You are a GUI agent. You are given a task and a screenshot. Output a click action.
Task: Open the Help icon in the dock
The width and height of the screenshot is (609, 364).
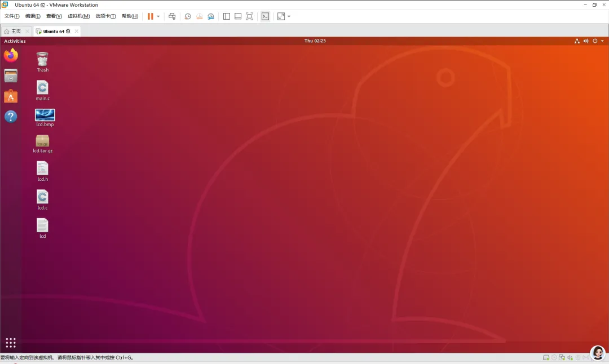click(11, 117)
